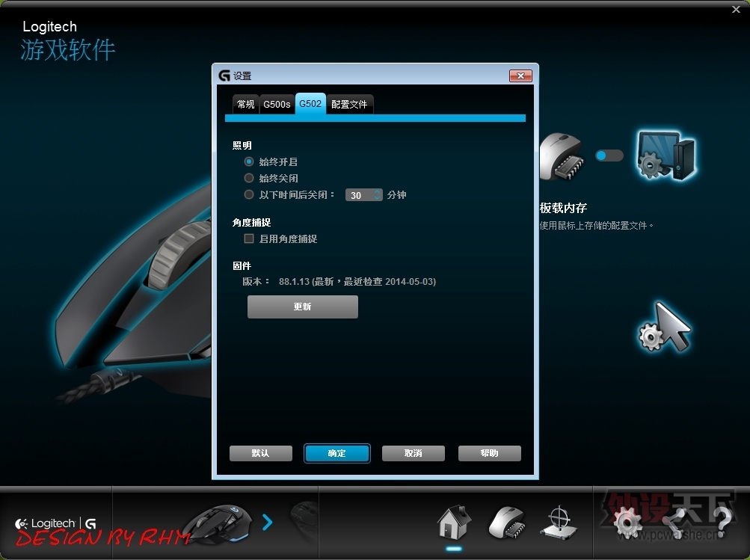This screenshot has height=560, width=750.
Task: Select 以下时间后关闭 radio button
Action: tap(249, 194)
